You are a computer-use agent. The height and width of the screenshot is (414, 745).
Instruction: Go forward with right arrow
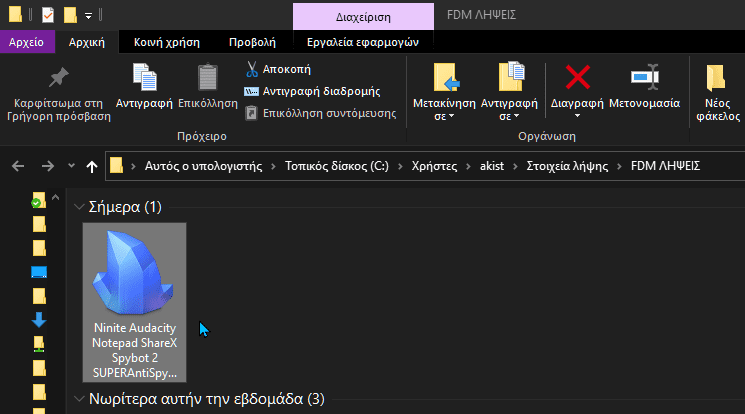point(48,166)
